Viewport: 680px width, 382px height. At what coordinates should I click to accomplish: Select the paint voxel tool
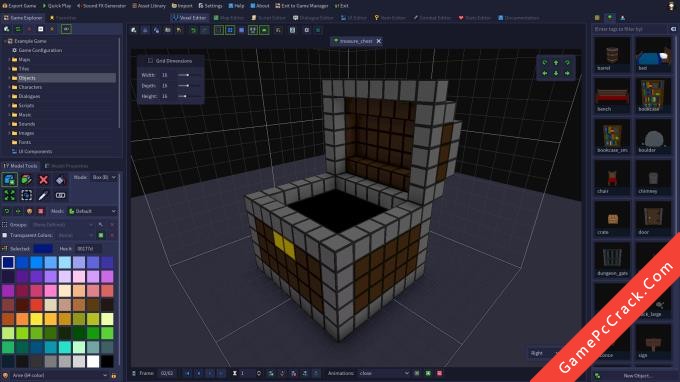[x=26, y=180]
